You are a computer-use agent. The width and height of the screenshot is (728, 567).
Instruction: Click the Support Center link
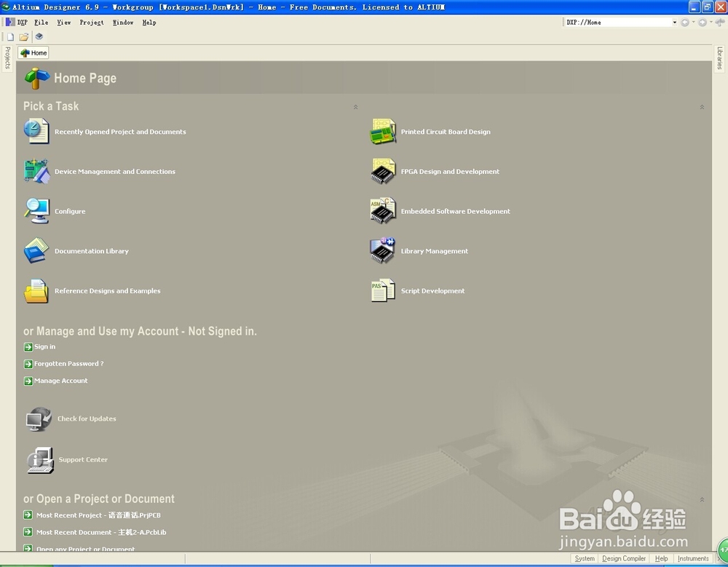[83, 460]
